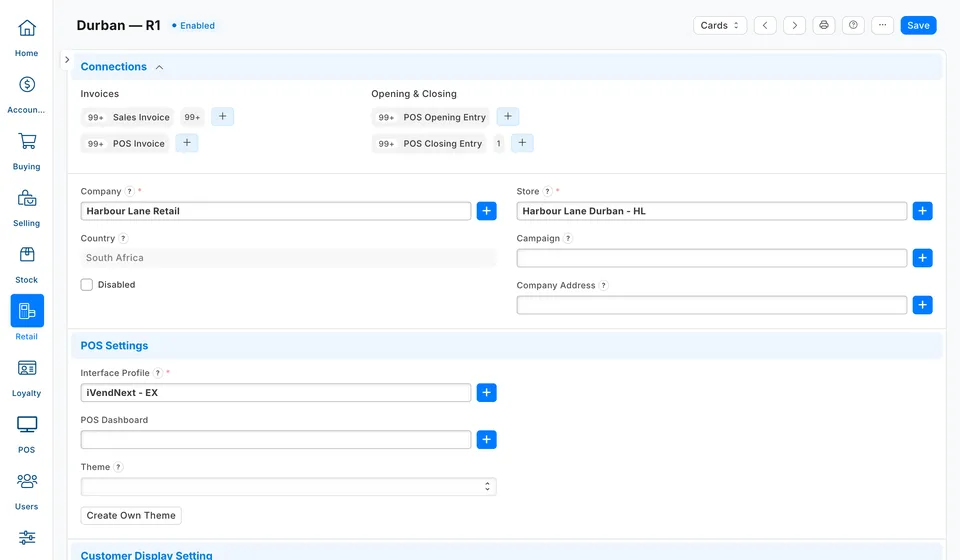
Task: Open the Accounting module icon
Action: click(x=26, y=84)
